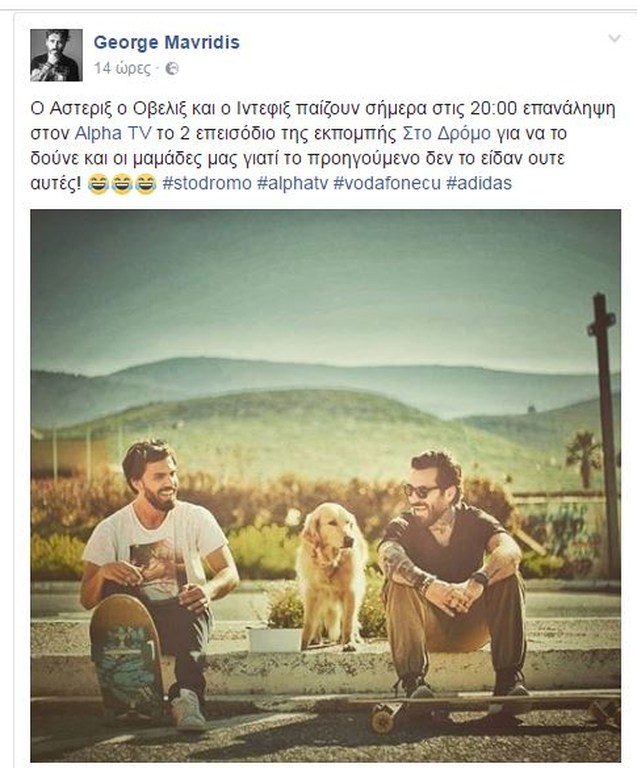Click the last laughing-tears emoji before #stodromo

[x=145, y=184]
